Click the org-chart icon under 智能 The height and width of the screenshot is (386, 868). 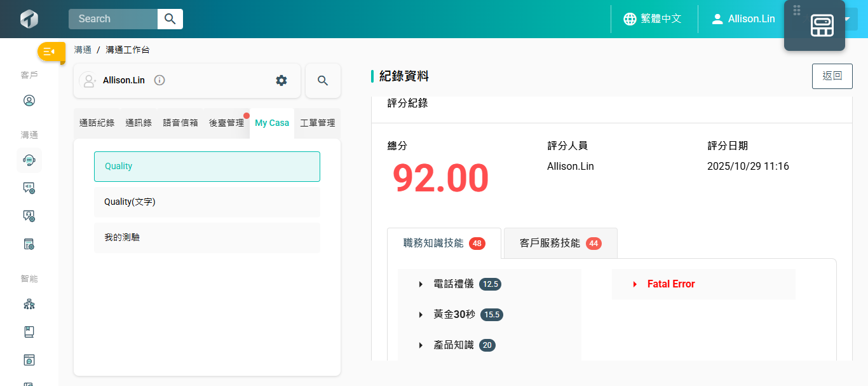(29, 304)
